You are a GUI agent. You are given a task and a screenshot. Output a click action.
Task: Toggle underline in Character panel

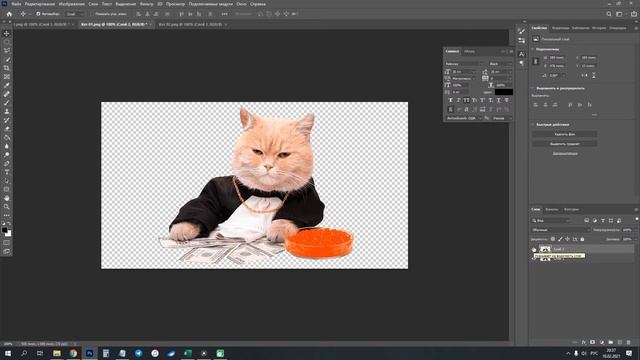498,100
